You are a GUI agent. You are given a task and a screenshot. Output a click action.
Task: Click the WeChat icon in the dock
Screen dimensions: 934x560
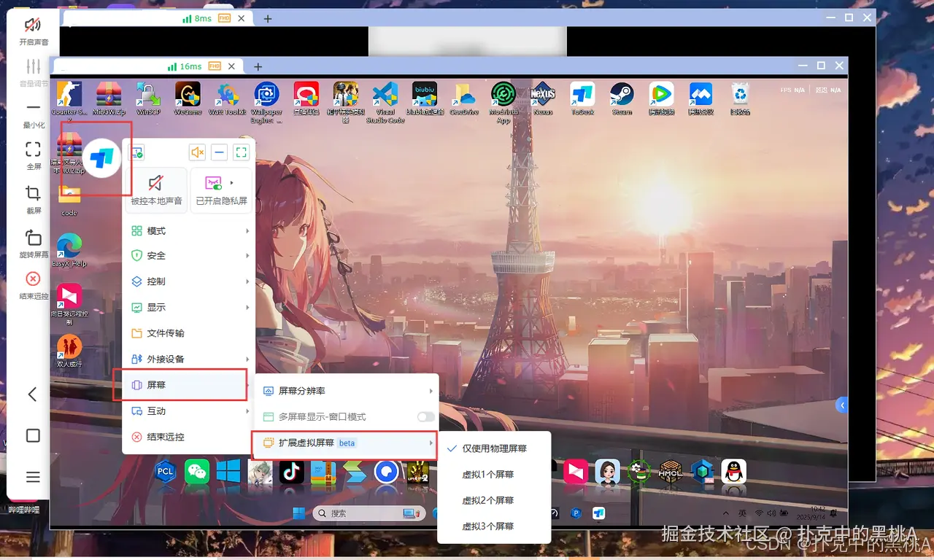(x=197, y=472)
